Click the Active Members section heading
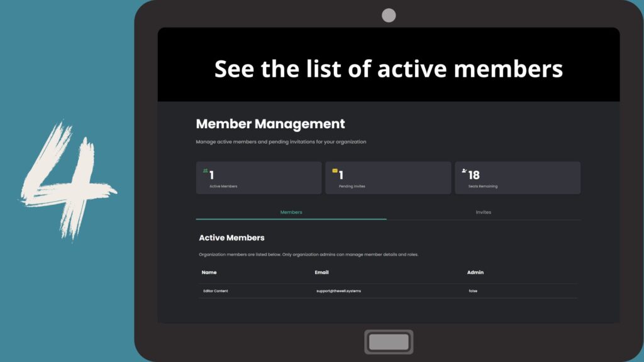This screenshot has height=362, width=644. pos(231,238)
